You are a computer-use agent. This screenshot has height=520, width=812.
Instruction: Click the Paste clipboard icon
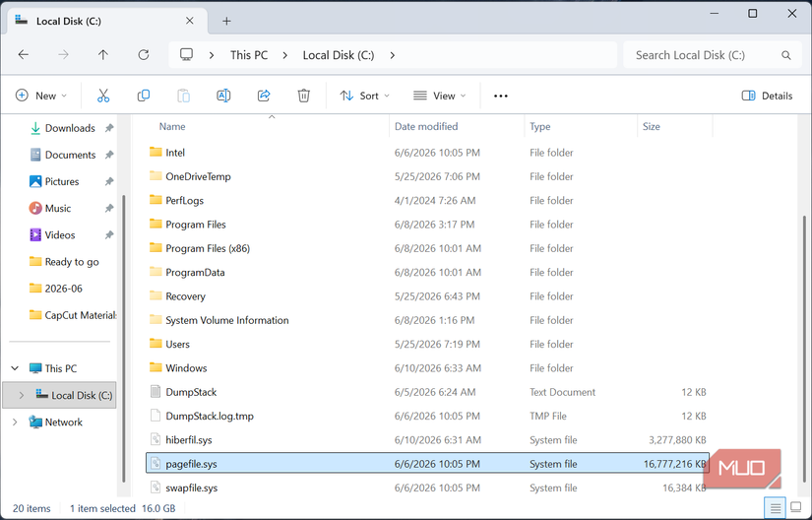click(x=183, y=96)
